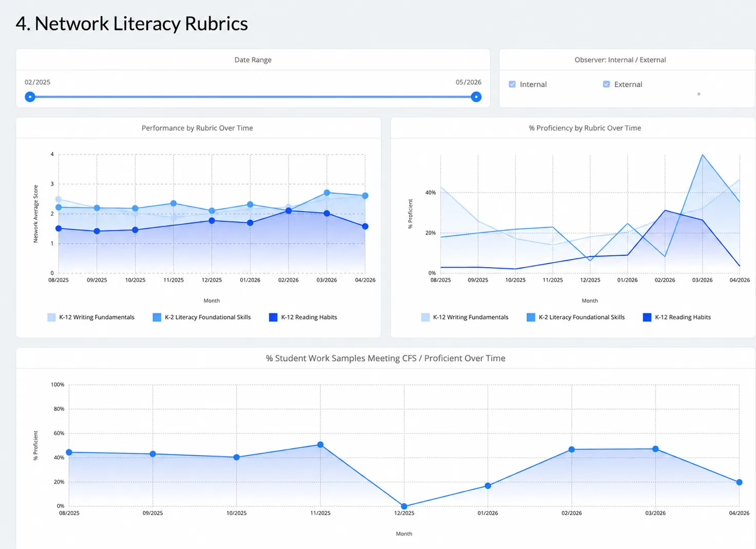Toggle the External observer checkbox
Viewport: 756px width, 549px height.
[x=606, y=84]
